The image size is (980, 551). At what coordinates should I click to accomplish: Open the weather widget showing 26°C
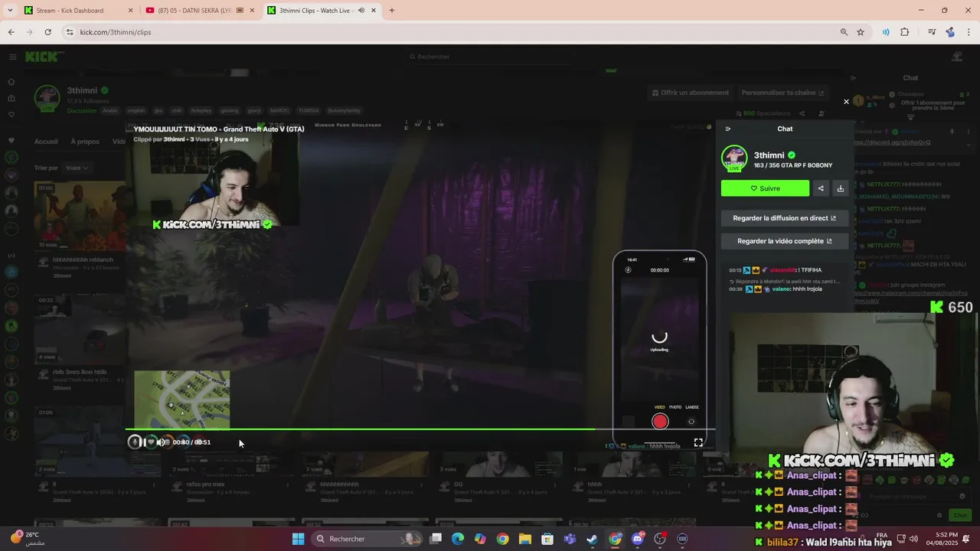[x=28, y=539]
